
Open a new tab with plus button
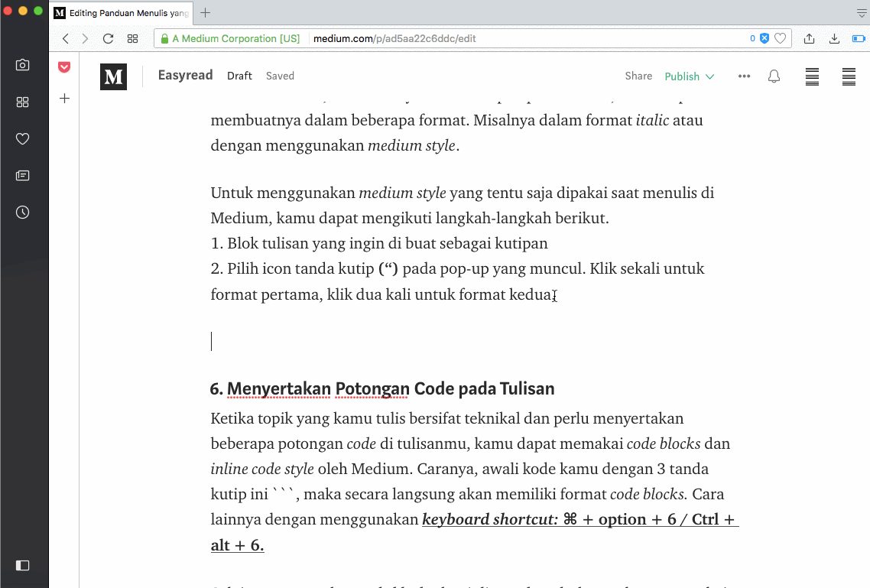(206, 13)
